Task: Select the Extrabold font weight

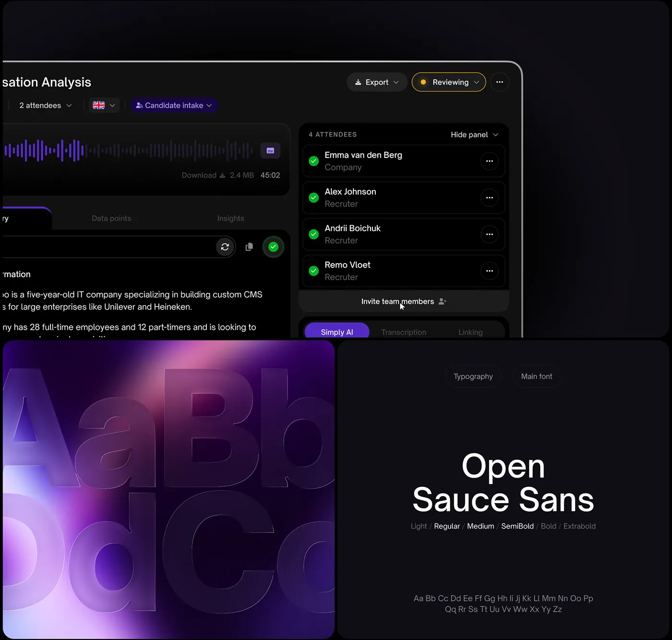Action: 579,526
